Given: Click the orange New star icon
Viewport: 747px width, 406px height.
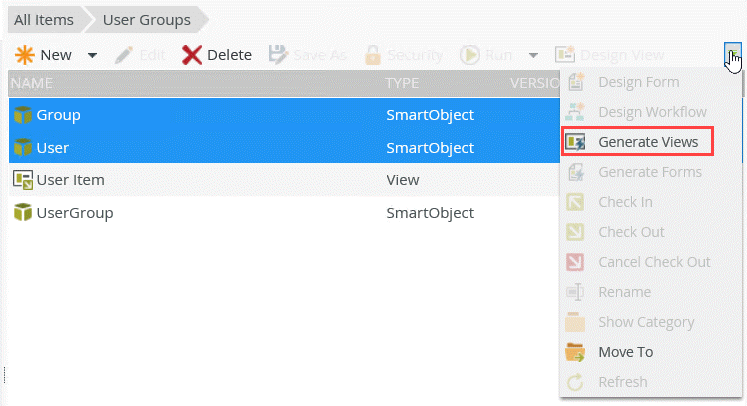Looking at the screenshot, I should tap(24, 55).
